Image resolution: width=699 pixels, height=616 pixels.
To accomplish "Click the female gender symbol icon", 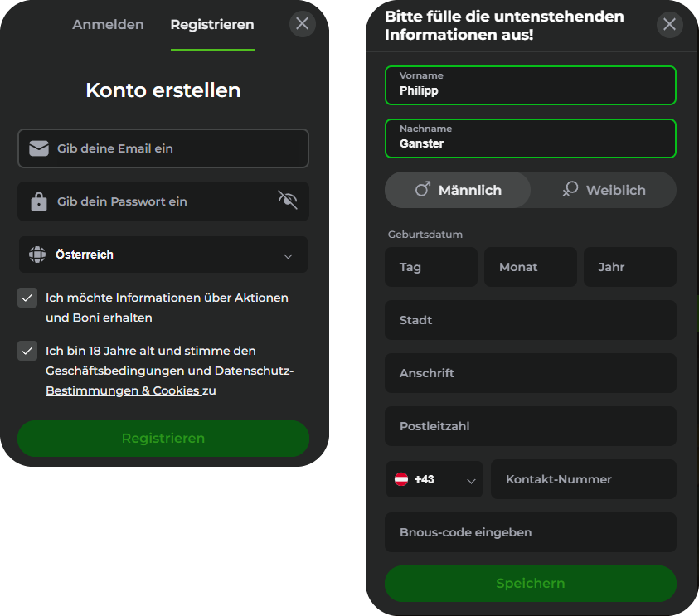I will (x=570, y=190).
